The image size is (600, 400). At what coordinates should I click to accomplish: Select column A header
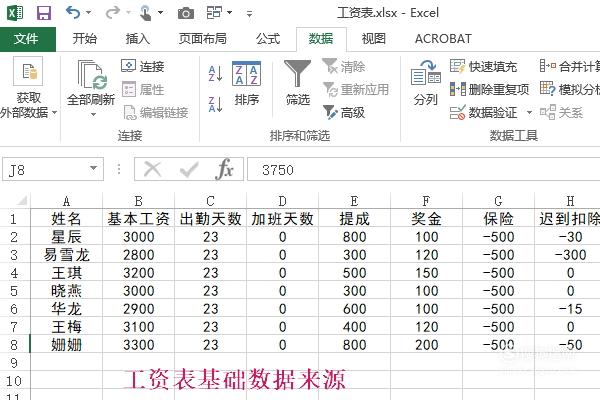[x=67, y=201]
